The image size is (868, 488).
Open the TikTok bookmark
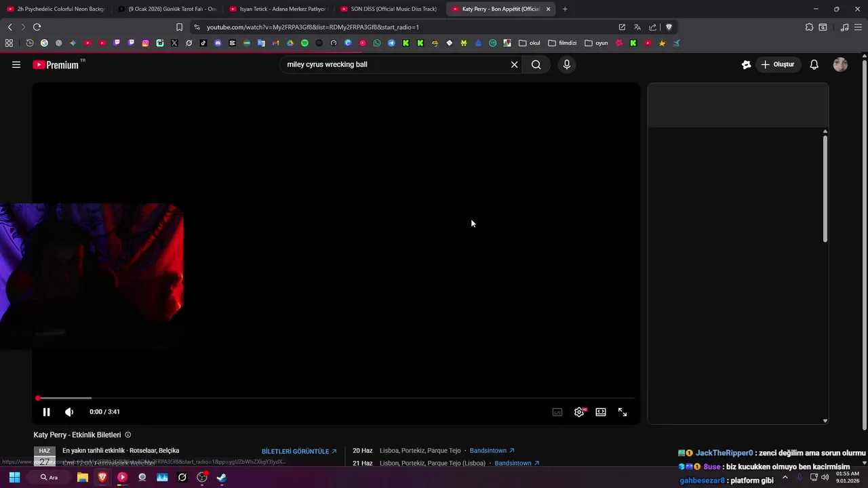click(203, 43)
